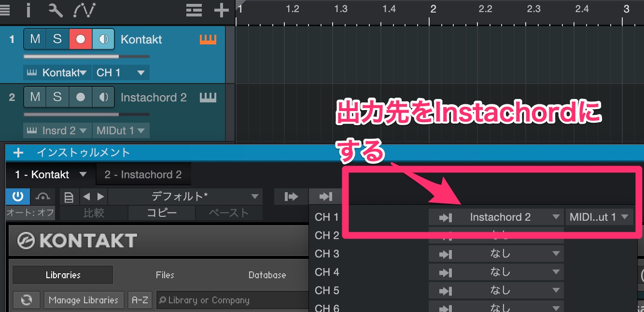Viewport: 644px width, 312px height.
Task: Click the コピー button
Action: click(161, 213)
